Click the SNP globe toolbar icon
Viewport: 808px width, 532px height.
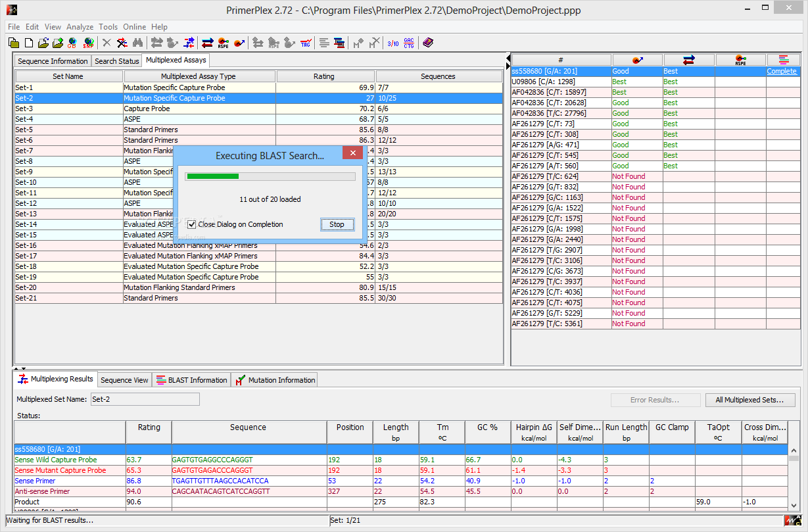[x=87, y=43]
